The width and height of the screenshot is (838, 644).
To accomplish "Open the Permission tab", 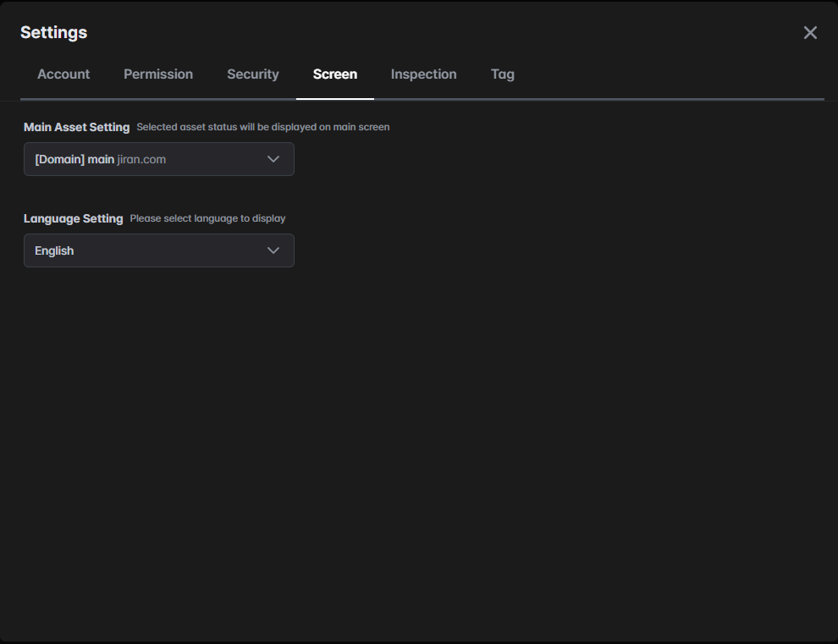I will (158, 74).
